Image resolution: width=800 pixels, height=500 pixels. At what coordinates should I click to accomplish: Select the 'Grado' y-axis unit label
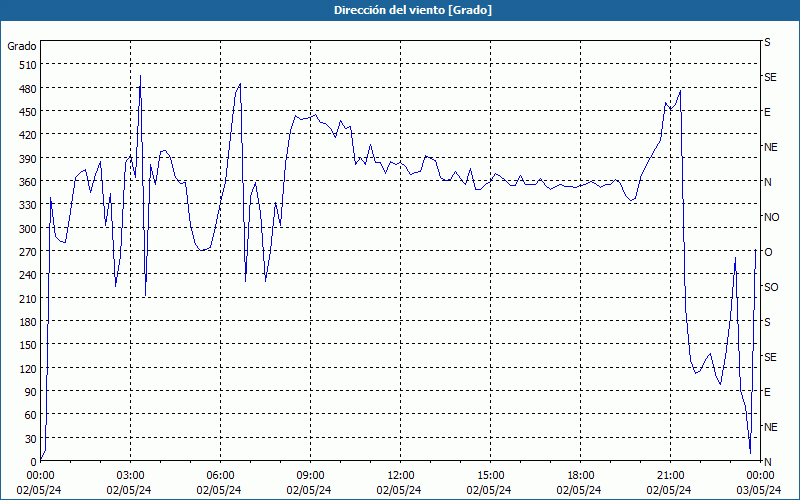(x=22, y=46)
